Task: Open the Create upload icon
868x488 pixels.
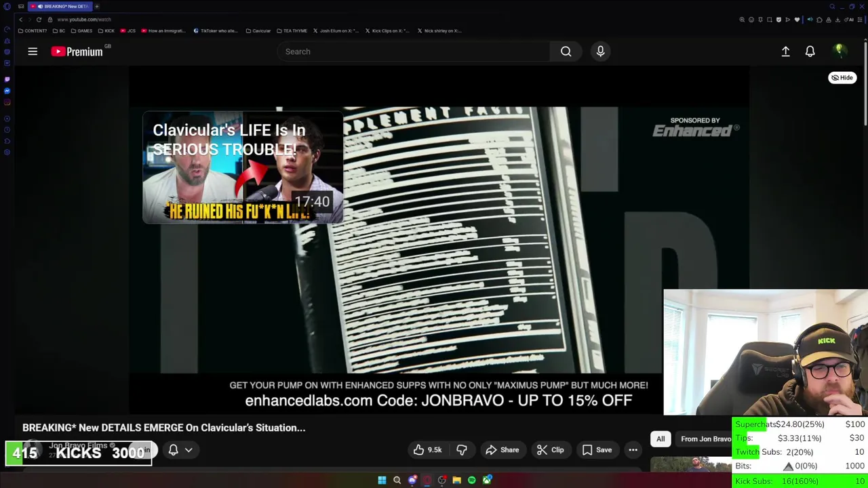Action: click(785, 52)
